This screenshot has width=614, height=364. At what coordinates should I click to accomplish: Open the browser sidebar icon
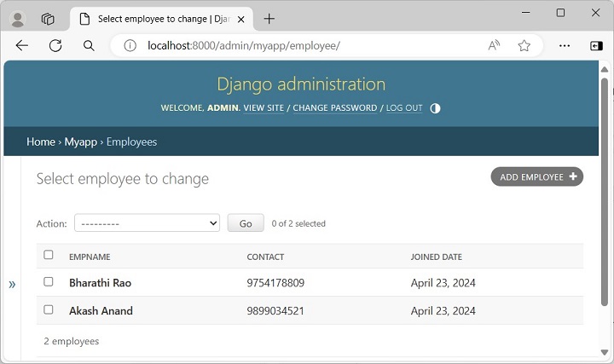point(596,46)
